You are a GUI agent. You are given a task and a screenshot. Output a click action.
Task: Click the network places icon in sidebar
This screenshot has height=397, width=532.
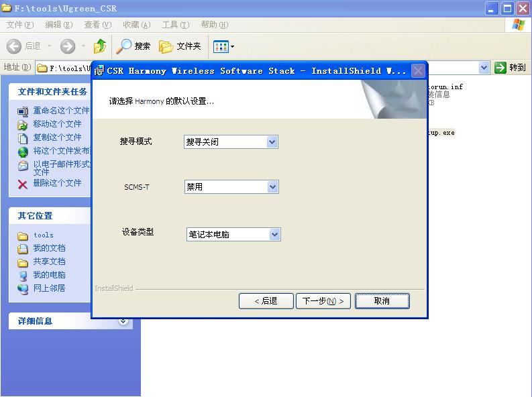click(23, 289)
